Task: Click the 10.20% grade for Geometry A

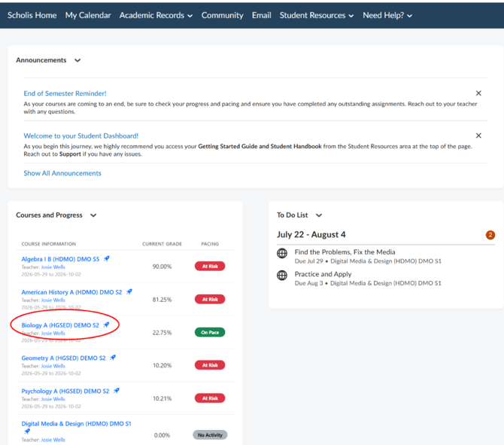Action: click(x=162, y=365)
